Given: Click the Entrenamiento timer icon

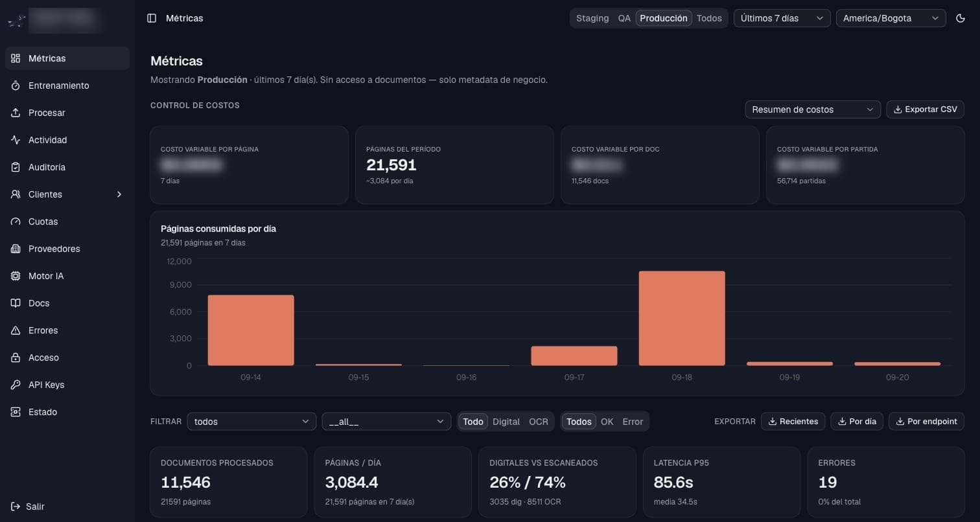Looking at the screenshot, I should click(16, 85).
